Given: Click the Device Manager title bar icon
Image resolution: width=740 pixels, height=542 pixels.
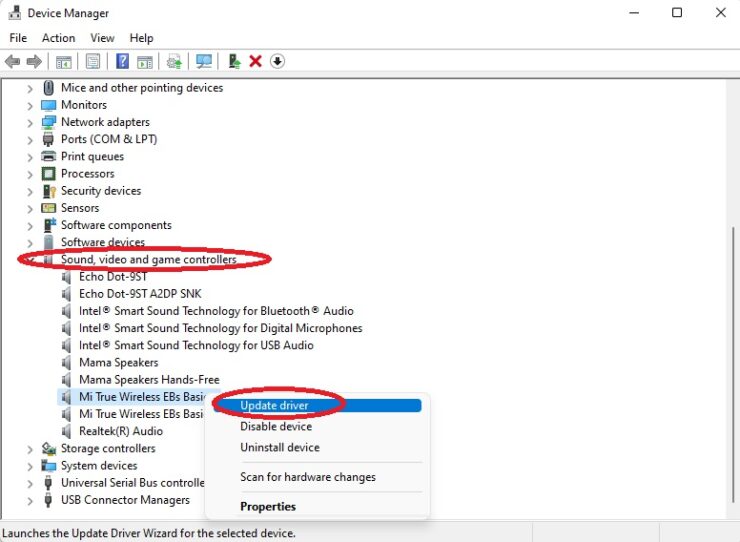Looking at the screenshot, I should tap(14, 13).
